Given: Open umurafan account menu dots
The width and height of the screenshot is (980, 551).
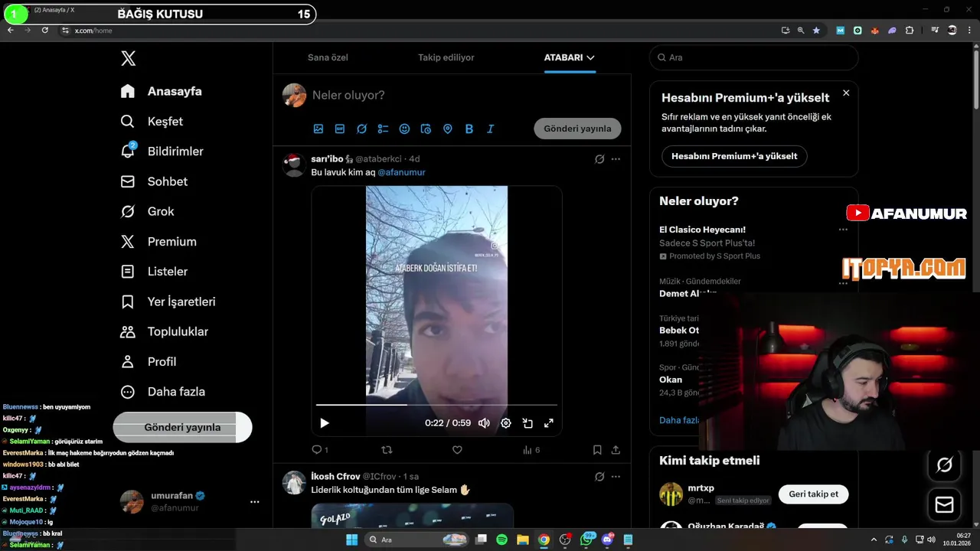Looking at the screenshot, I should pyautogui.click(x=255, y=502).
